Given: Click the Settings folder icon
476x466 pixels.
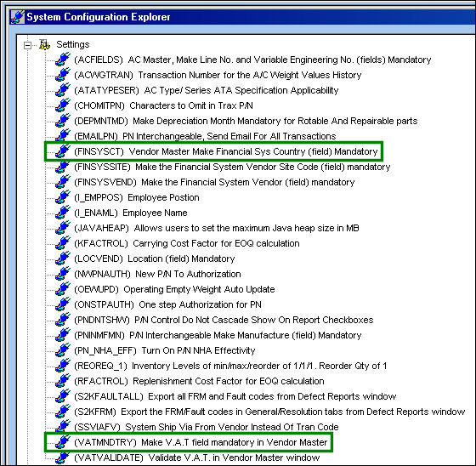Looking at the screenshot, I should pos(44,45).
